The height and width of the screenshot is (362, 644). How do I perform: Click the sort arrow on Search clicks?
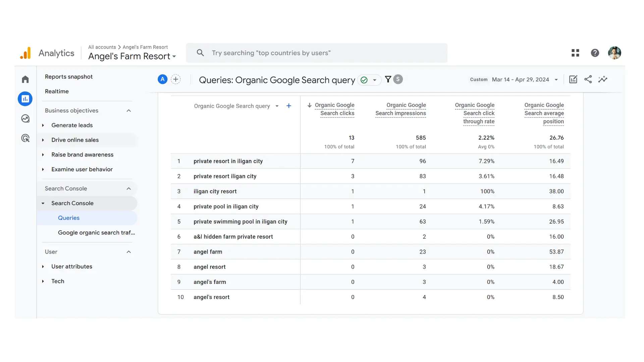309,105
